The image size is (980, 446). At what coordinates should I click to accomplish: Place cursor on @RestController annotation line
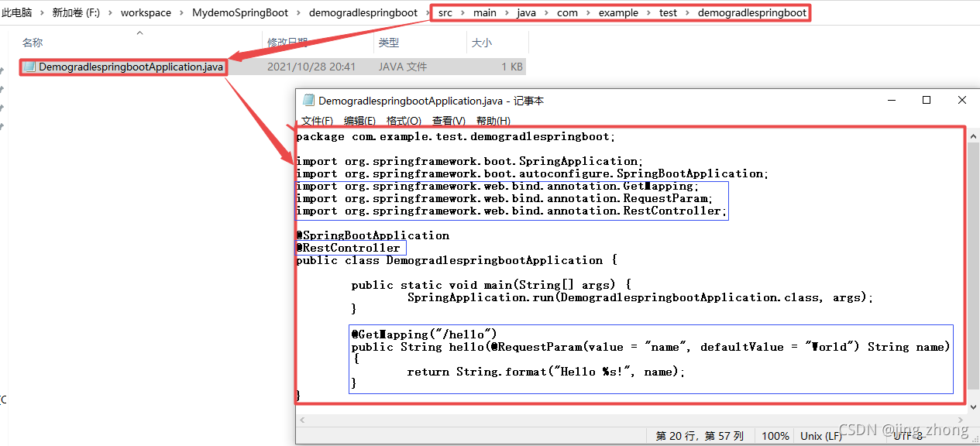tap(349, 248)
